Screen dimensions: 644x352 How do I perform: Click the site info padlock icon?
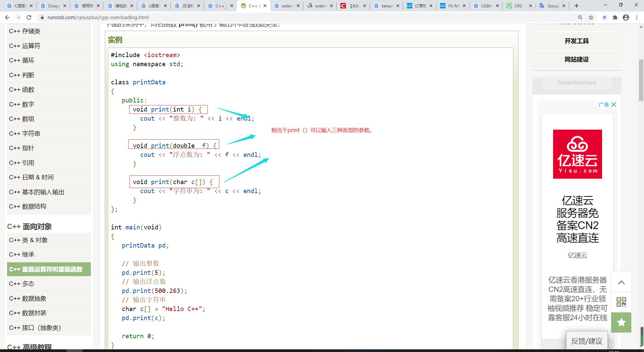click(x=42, y=17)
